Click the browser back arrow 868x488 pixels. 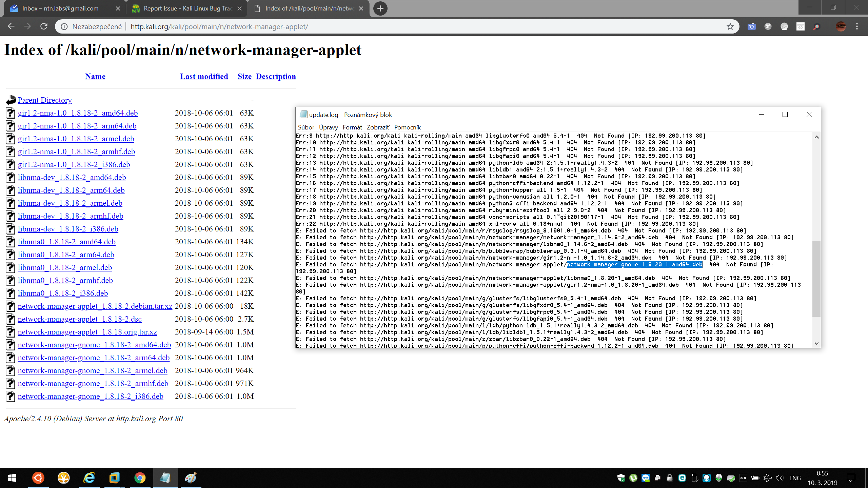coord(11,26)
